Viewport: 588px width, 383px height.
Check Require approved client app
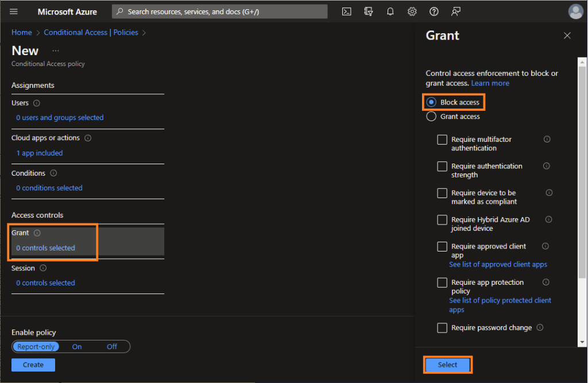click(x=442, y=246)
